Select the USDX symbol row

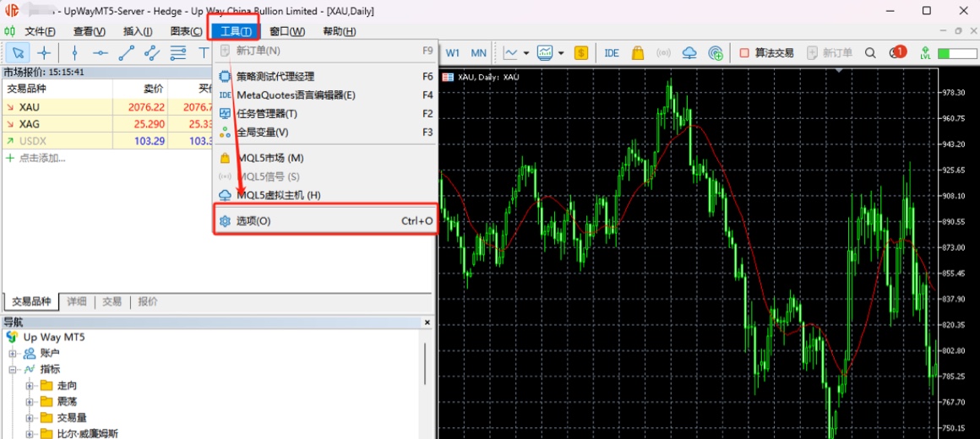(107, 140)
